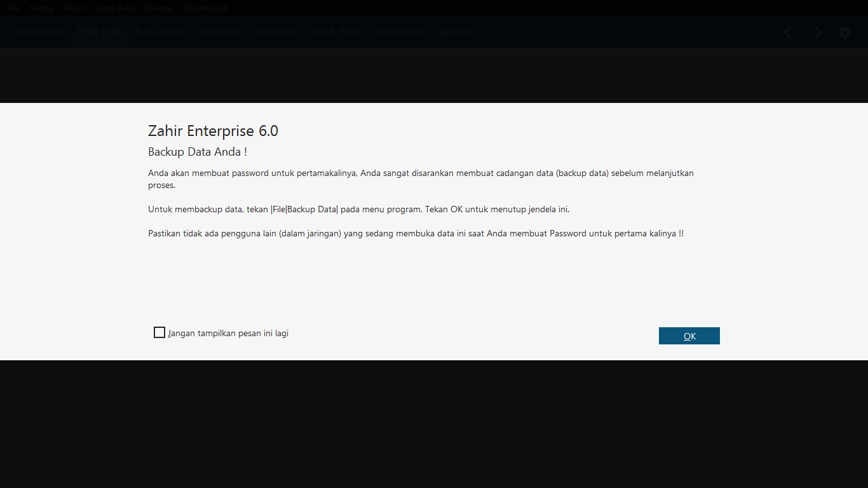Switch to the Laporan tab
Image resolution: width=868 pixels, height=488 pixels.
453,32
